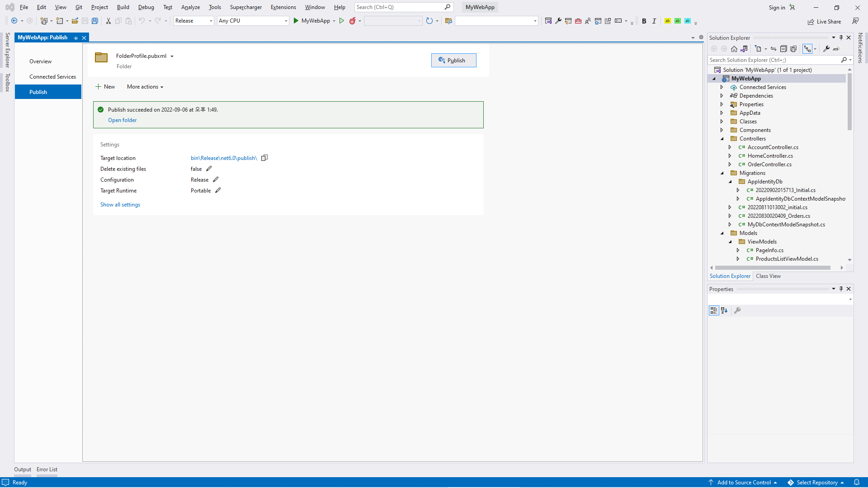Toggle italic formatting in the toolbar
Viewport: 868px width, 488px height.
click(x=654, y=21)
